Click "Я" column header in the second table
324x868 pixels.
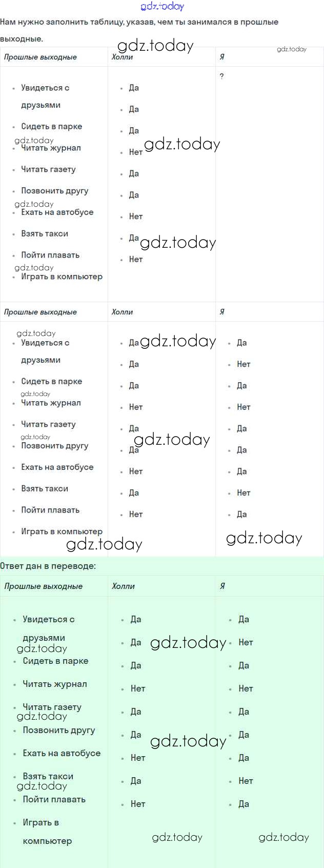point(222,312)
